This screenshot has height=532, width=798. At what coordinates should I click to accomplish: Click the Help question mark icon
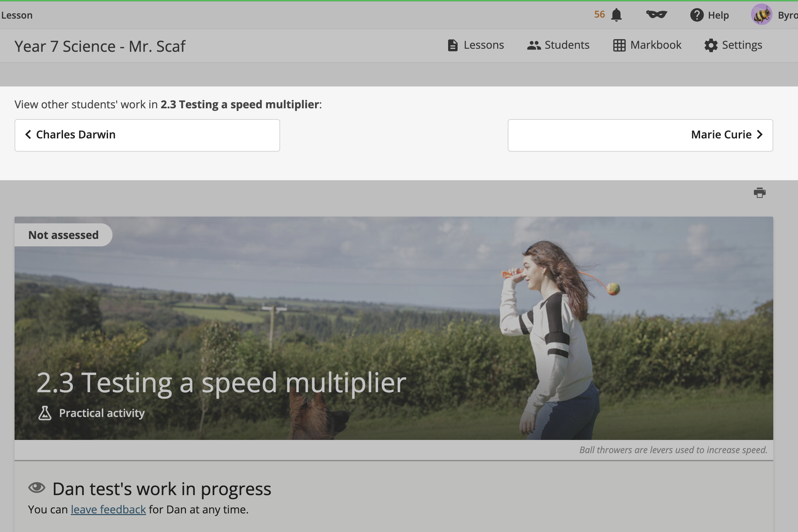coord(696,15)
